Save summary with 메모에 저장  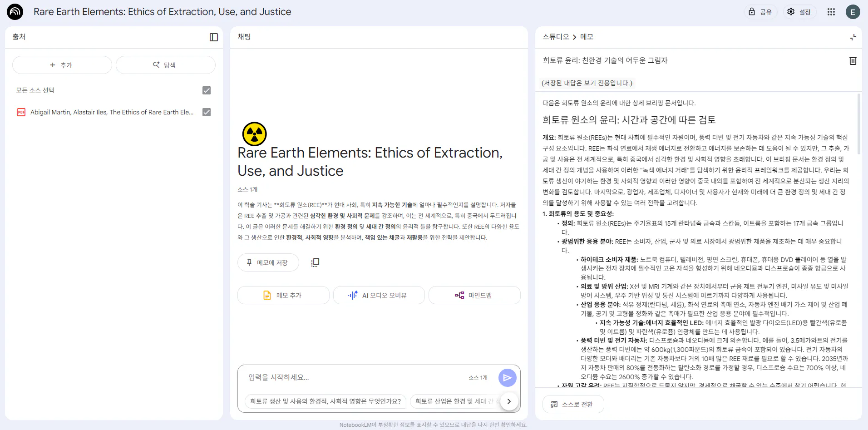click(268, 262)
